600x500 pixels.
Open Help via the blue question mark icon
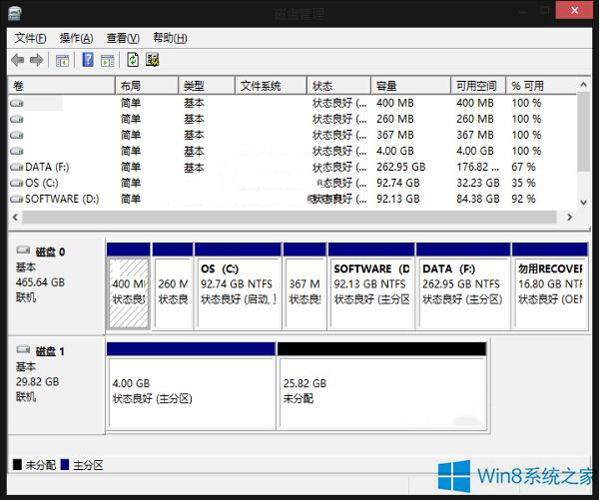(x=87, y=60)
